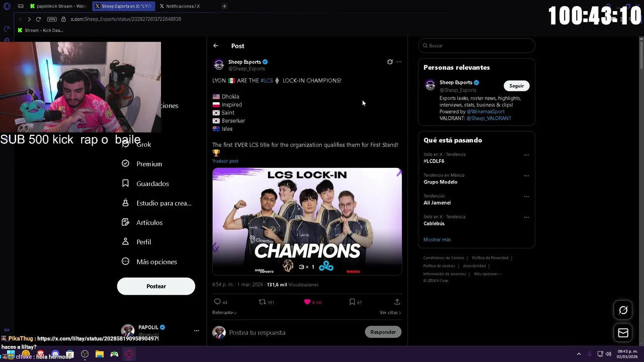Open Política de Privacidad footer link

(490, 258)
